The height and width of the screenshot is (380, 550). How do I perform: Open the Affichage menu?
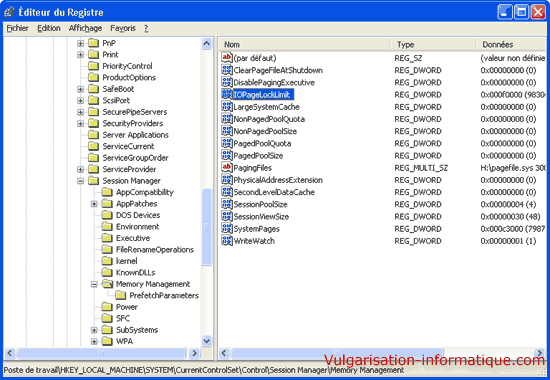pos(85,28)
